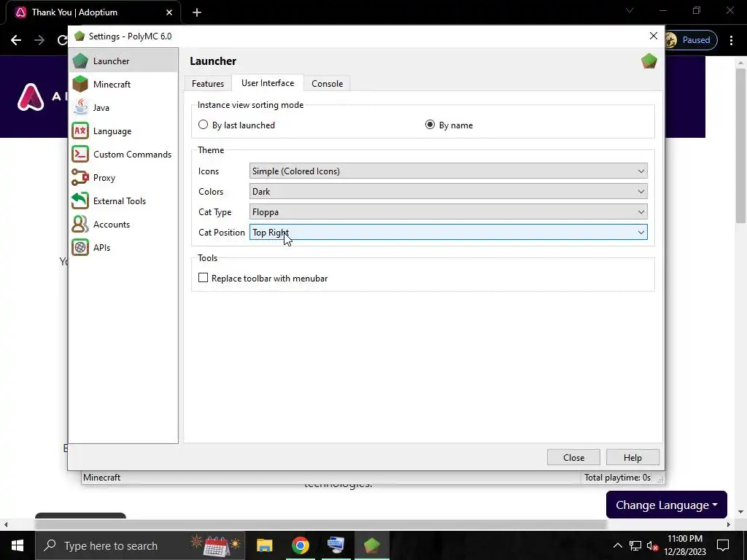
Task: Expand the Colors dropdown set to Dark
Action: 449,192
